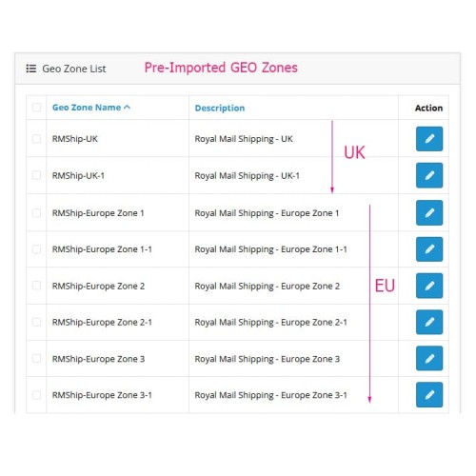Toggle the select-all checkbox in header
476x476 pixels.
pyautogui.click(x=36, y=108)
